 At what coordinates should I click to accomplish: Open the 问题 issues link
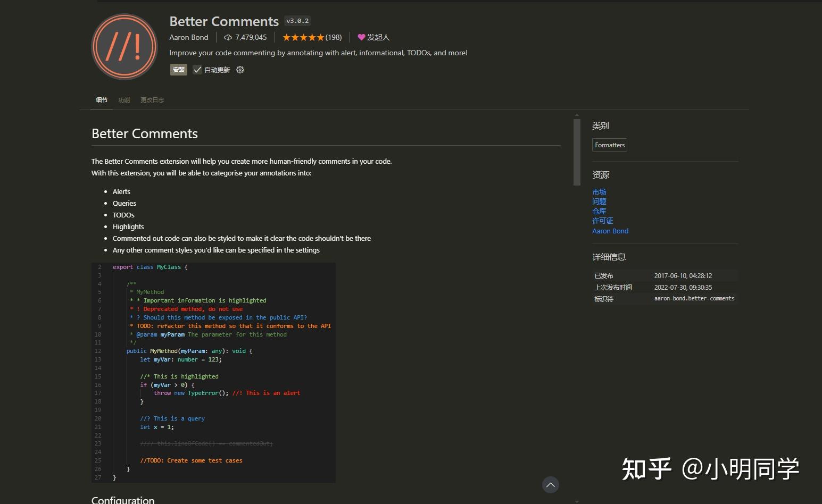pyautogui.click(x=599, y=201)
